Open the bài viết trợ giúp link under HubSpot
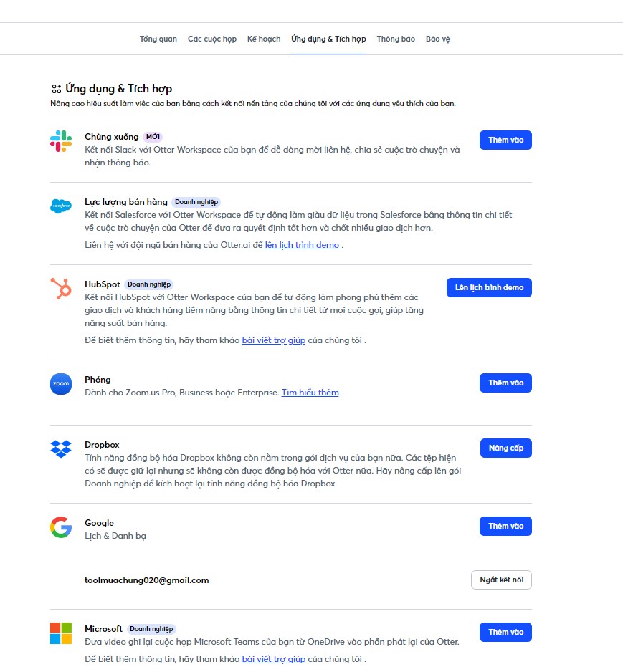623x672 pixels. tap(273, 340)
